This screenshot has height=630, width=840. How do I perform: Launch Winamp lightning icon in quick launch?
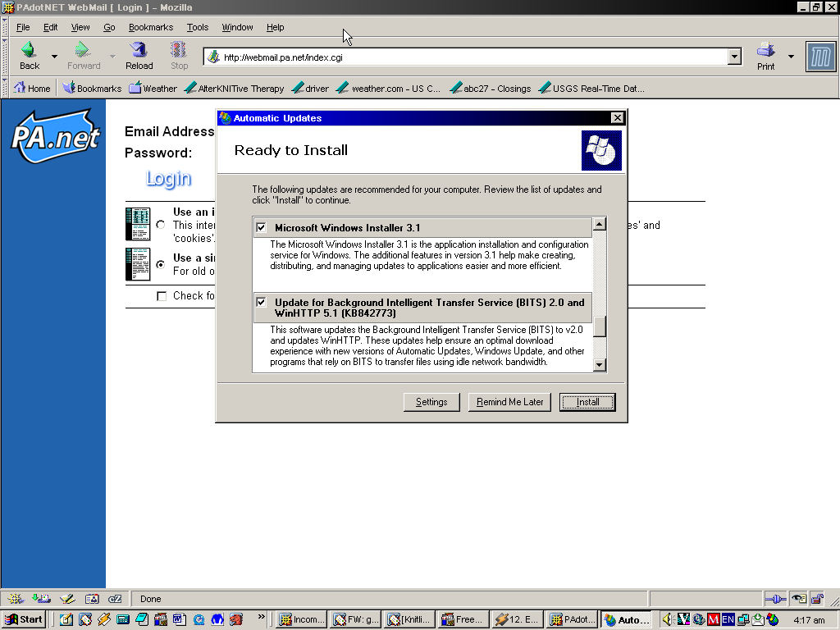104,620
